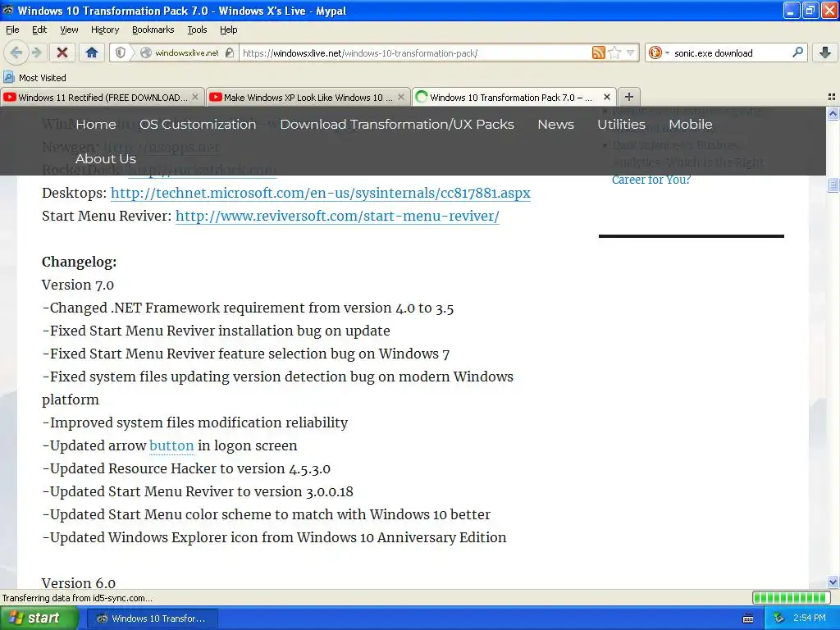The image size is (840, 630).
Task: Go back with the Back arrow button
Action: click(x=16, y=52)
